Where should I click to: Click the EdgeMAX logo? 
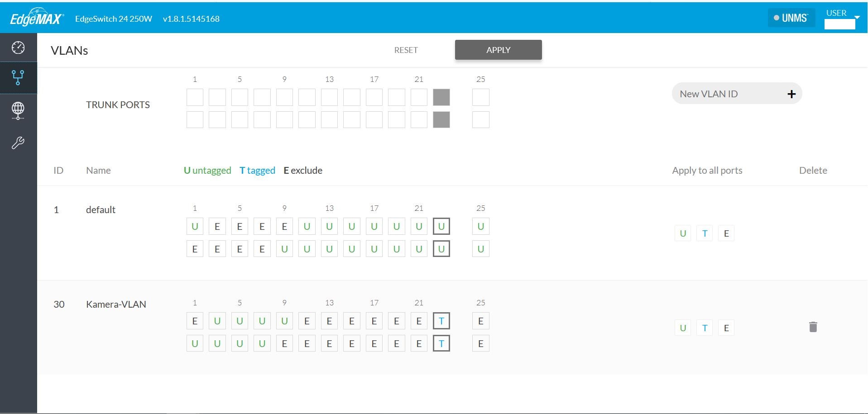pyautogui.click(x=37, y=18)
